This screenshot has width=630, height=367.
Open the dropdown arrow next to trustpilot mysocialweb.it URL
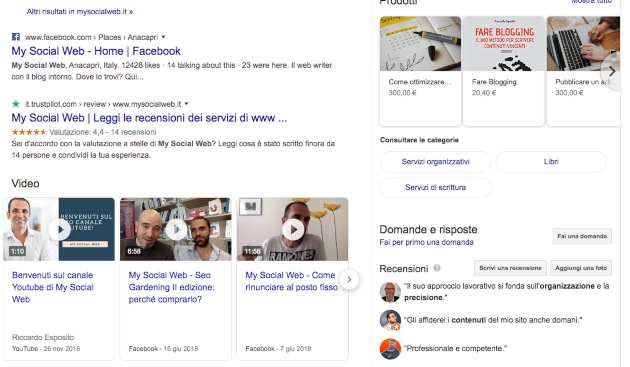click(186, 104)
